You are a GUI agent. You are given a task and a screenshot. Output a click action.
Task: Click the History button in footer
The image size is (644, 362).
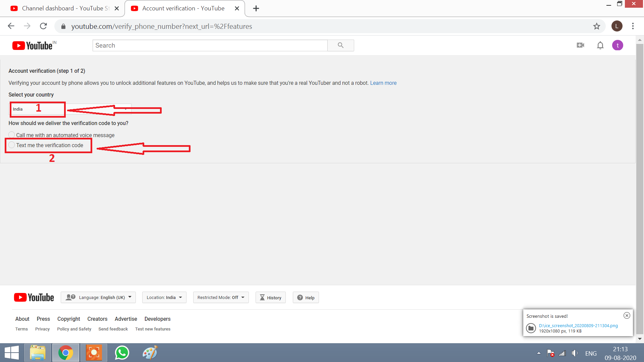point(270,297)
